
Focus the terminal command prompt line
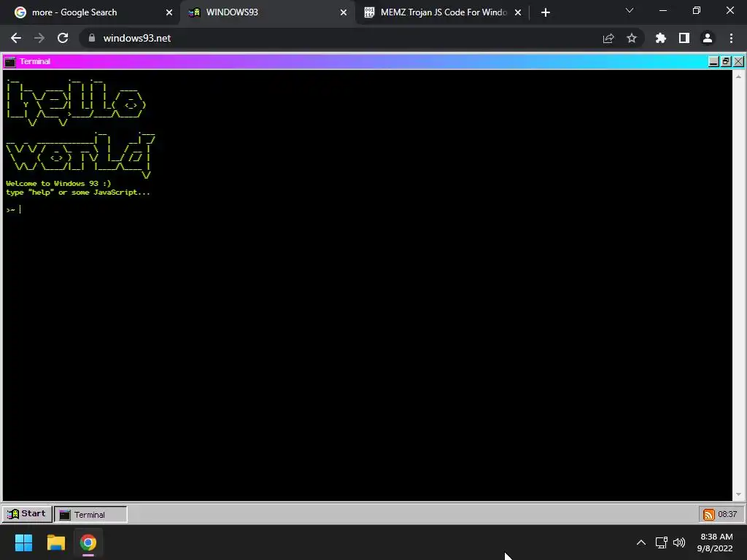(x=367, y=209)
